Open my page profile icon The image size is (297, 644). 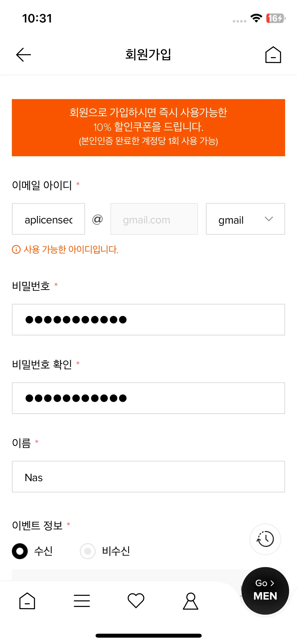[x=191, y=601]
